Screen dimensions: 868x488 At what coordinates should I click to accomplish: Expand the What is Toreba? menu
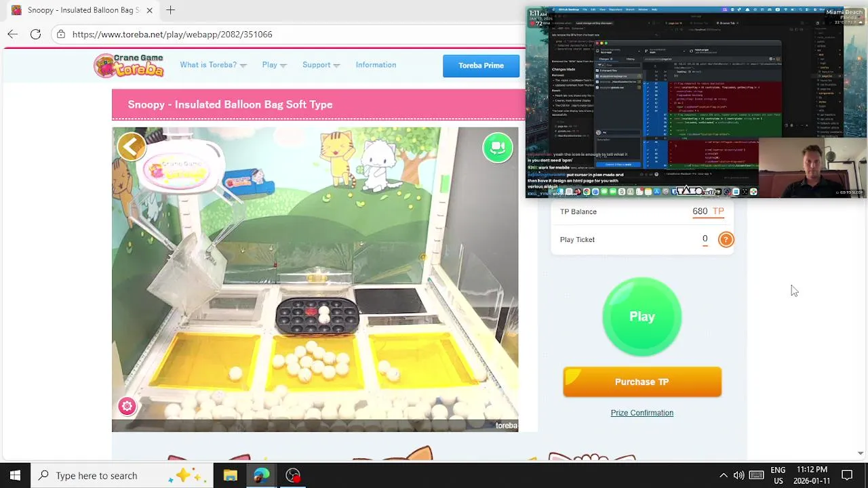(213, 65)
